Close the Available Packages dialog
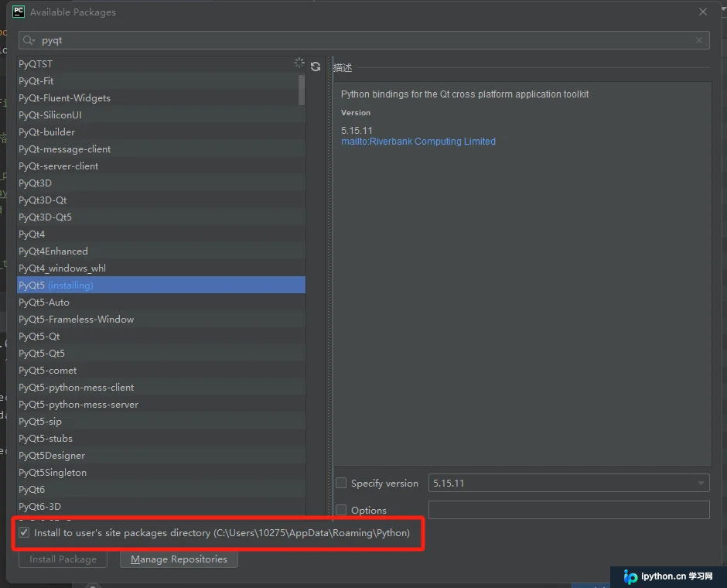 [x=703, y=12]
